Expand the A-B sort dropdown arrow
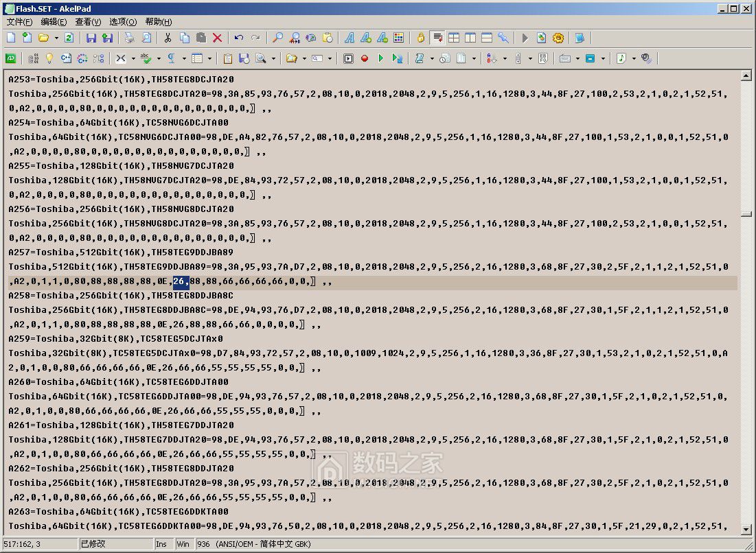Viewport: 756px width, 553px height. click(x=505, y=58)
